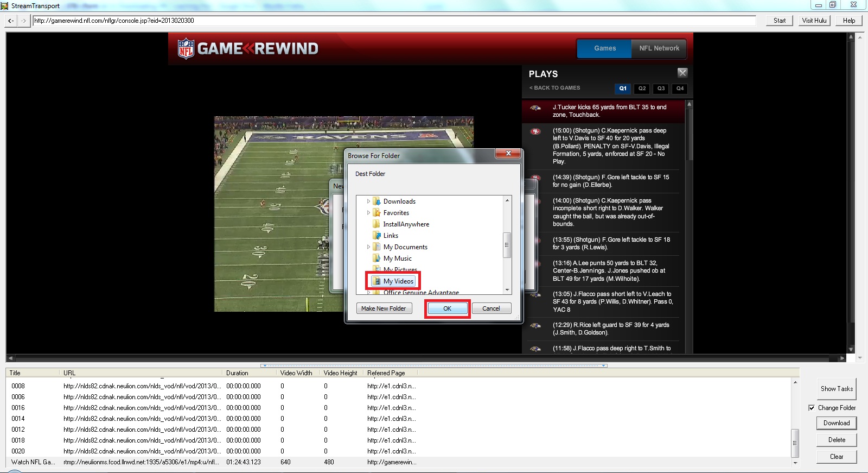Click the folder tree vertical scrollbar thumb
Viewport: 868px width, 473px height.
[507, 245]
